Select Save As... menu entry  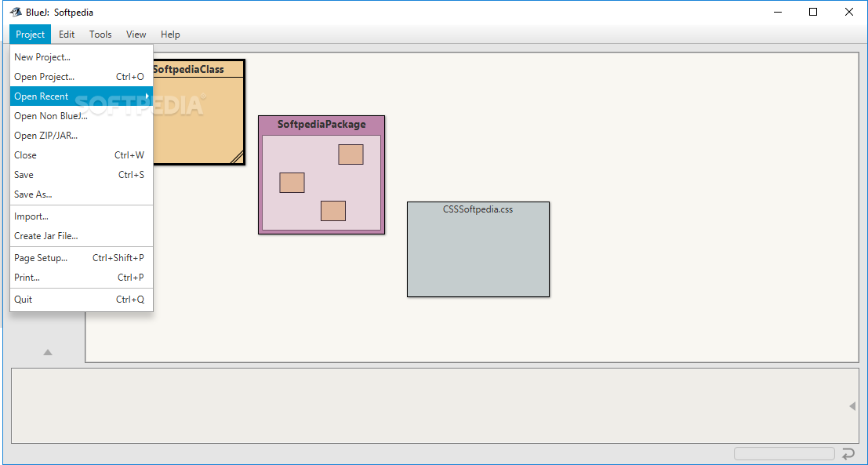[x=82, y=194]
